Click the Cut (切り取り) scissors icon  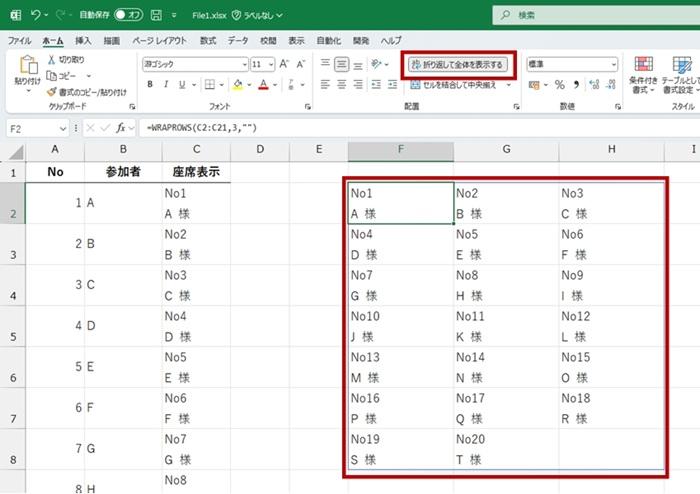(x=51, y=60)
